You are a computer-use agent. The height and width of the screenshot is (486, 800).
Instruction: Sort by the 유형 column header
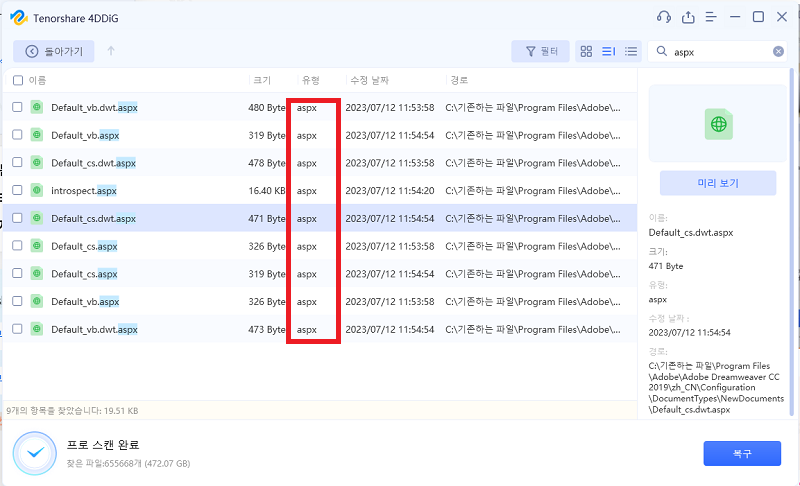coord(311,80)
